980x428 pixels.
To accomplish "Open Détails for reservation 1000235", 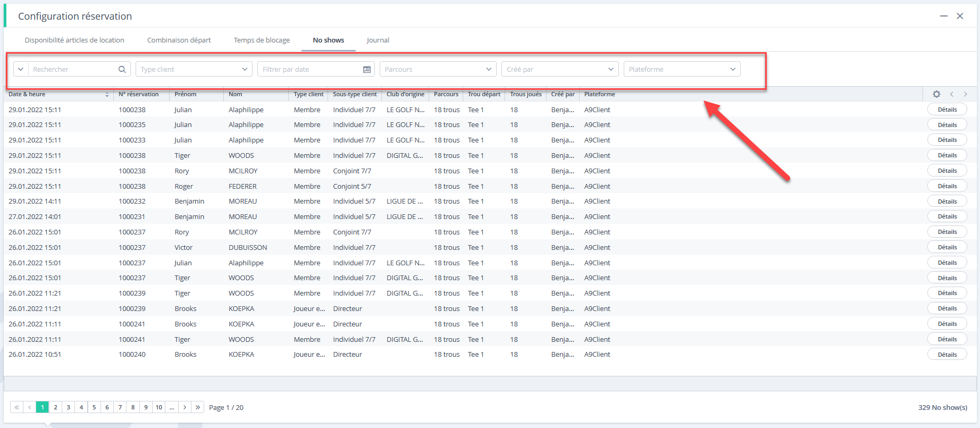I will point(947,125).
